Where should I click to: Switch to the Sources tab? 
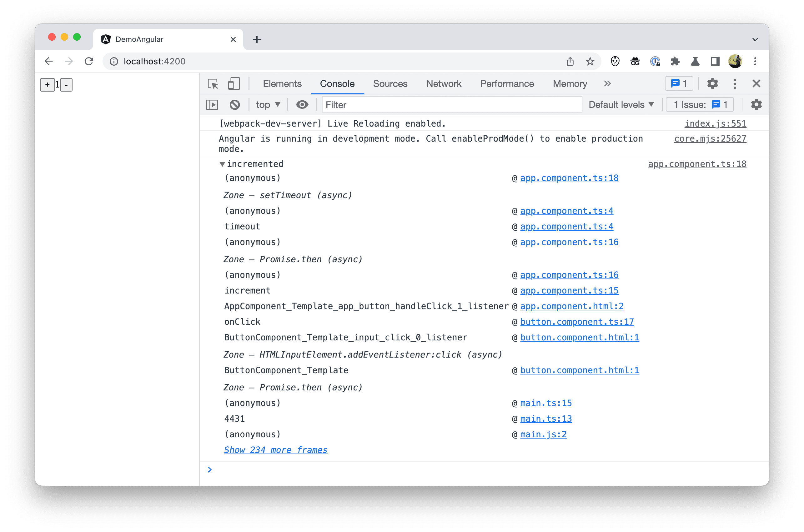click(x=390, y=84)
